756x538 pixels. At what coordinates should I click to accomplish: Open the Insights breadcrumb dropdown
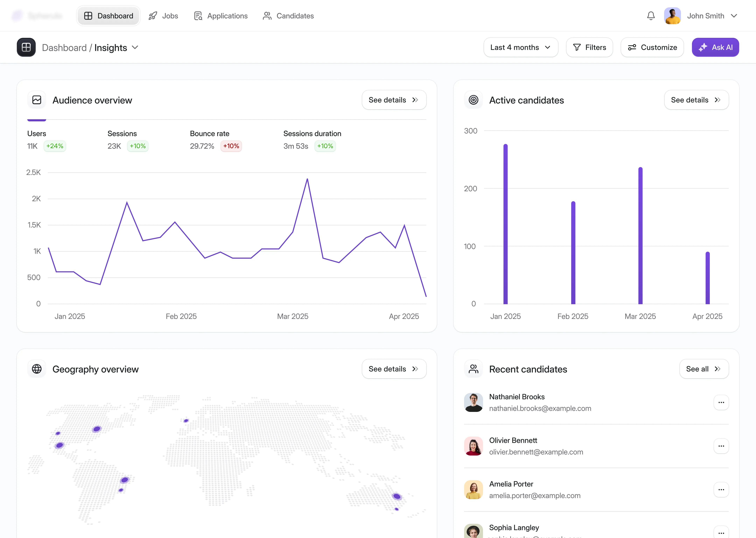[135, 47]
